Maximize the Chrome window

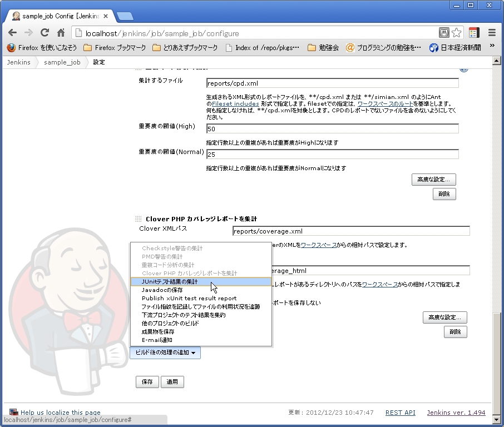pyautogui.click(x=471, y=6)
